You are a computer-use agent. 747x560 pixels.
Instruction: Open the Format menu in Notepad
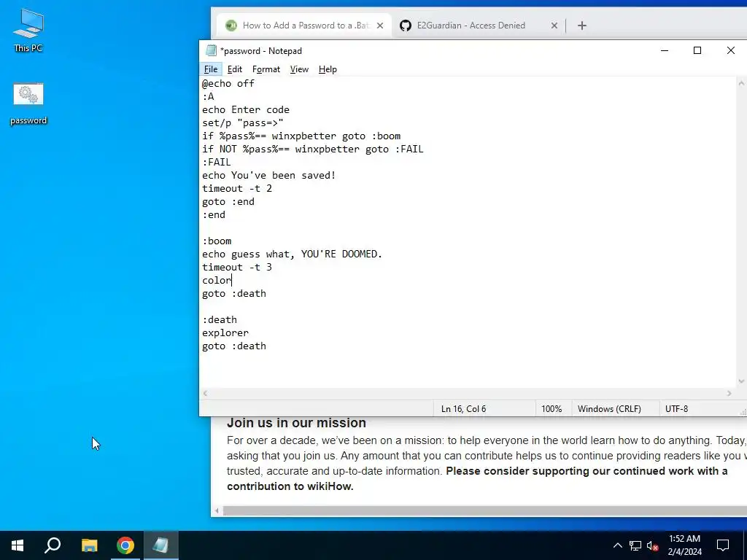(266, 69)
